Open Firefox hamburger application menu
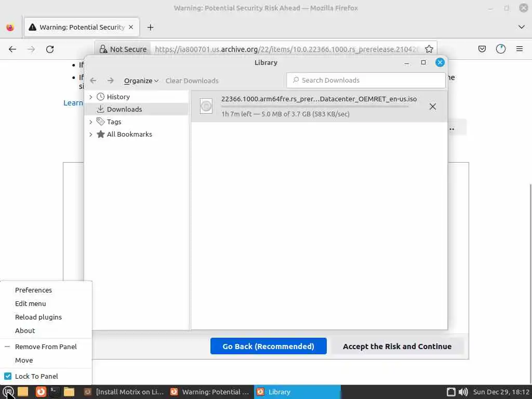Screen dimensions: 532x399 pos(520,49)
